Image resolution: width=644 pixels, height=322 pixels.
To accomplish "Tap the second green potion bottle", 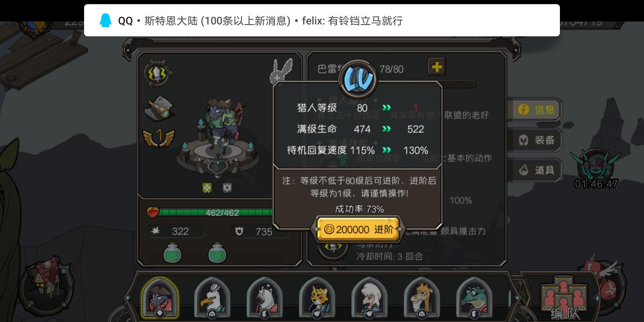I will [x=217, y=253].
